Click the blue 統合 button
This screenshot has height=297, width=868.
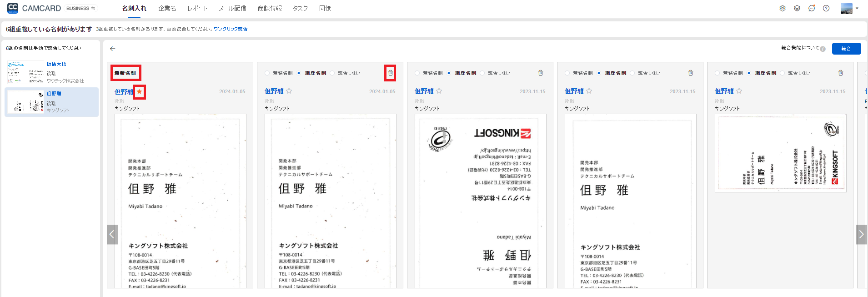(x=846, y=49)
